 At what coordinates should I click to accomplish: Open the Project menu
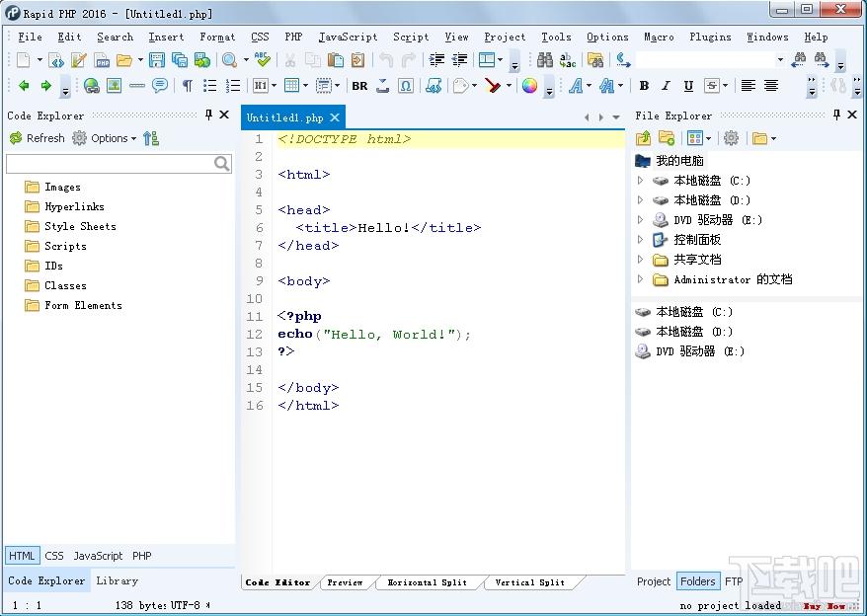pos(505,38)
